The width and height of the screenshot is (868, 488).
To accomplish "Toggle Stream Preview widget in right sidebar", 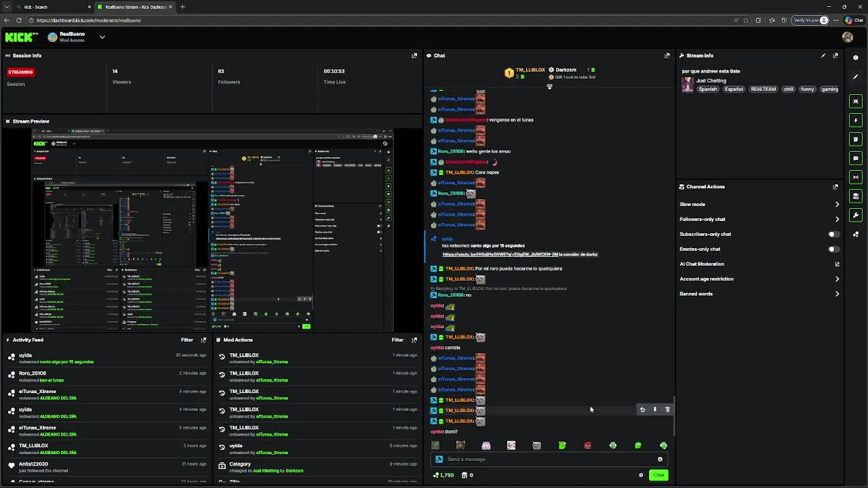I will tap(856, 101).
